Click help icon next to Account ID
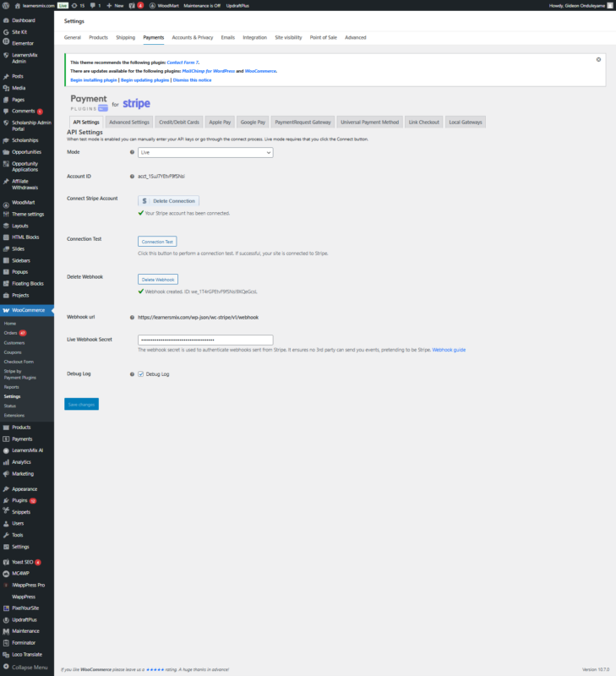Image resolution: width=616 pixels, height=676 pixels. pyautogui.click(x=132, y=177)
